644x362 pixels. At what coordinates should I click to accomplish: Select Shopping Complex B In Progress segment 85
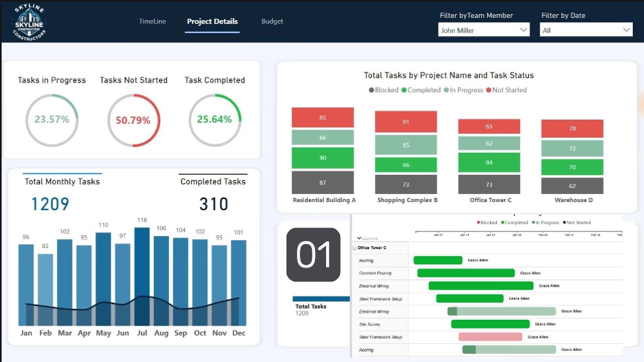click(406, 145)
